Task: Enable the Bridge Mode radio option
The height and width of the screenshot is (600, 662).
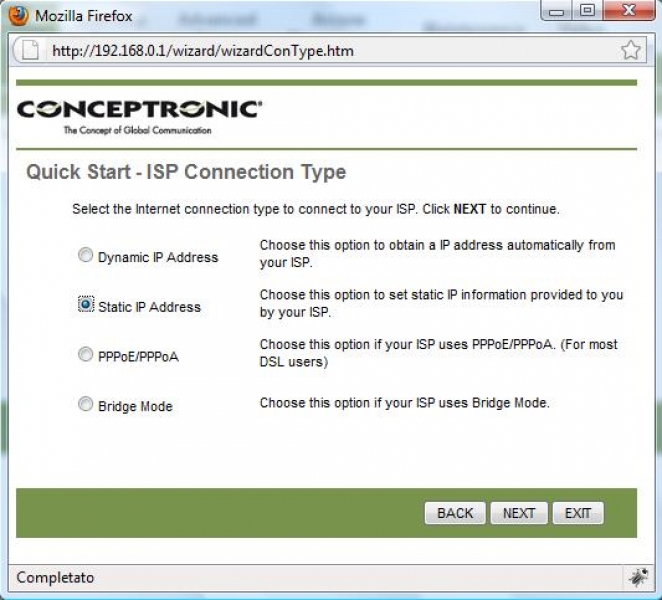Action: tap(86, 405)
